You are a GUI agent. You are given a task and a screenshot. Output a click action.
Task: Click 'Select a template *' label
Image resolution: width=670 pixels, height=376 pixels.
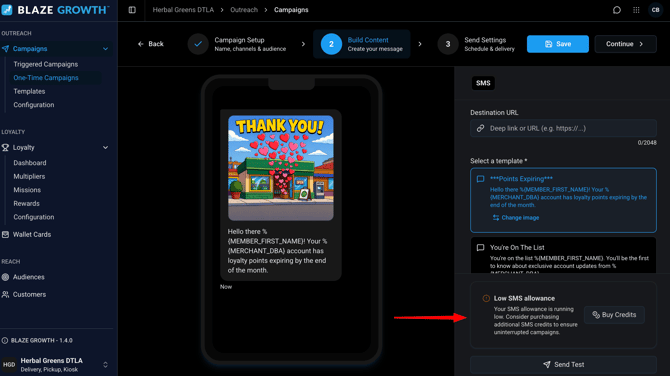[498, 161]
